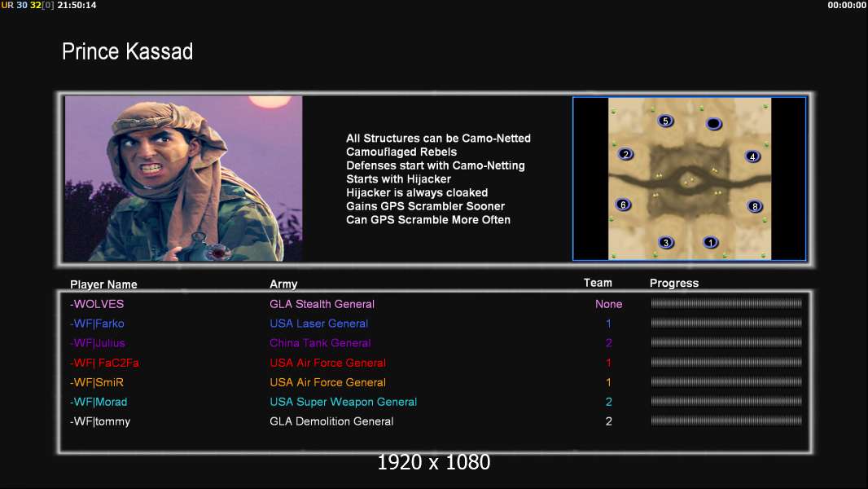The width and height of the screenshot is (868, 489).
Task: Click the 21:50:14 clock at top left
Action: (x=77, y=5)
